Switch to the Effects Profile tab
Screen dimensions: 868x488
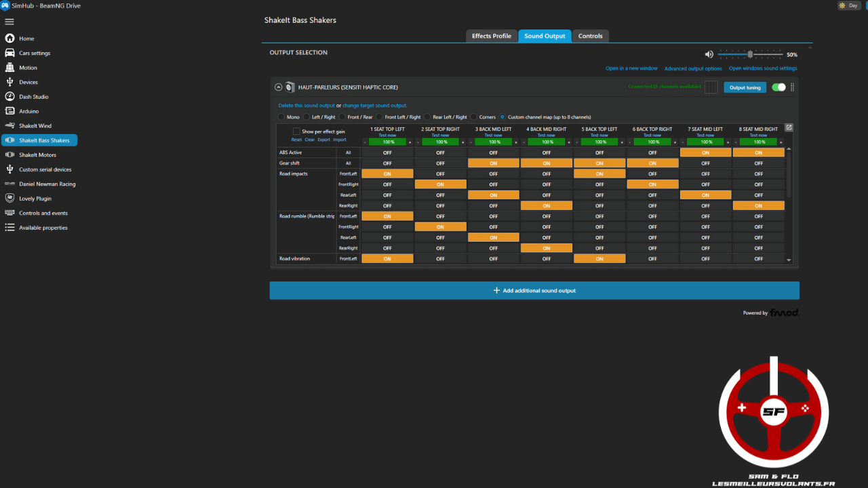(x=492, y=36)
